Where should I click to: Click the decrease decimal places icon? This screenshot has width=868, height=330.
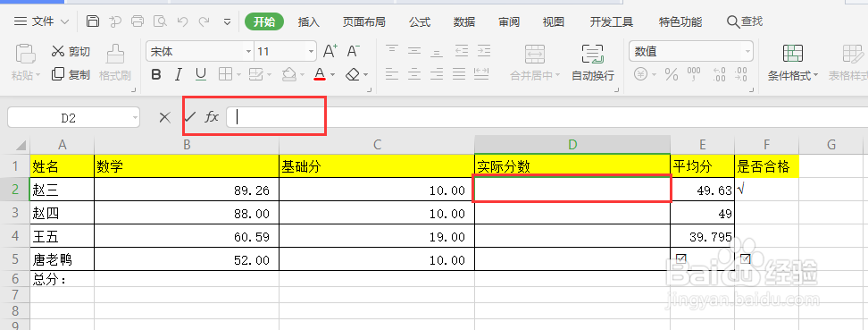741,74
